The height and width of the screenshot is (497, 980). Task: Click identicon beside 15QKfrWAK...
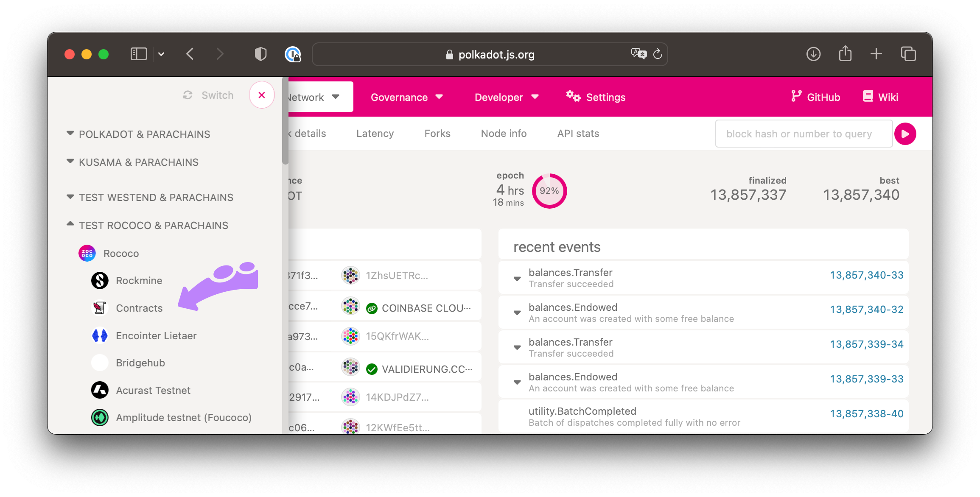[351, 336]
